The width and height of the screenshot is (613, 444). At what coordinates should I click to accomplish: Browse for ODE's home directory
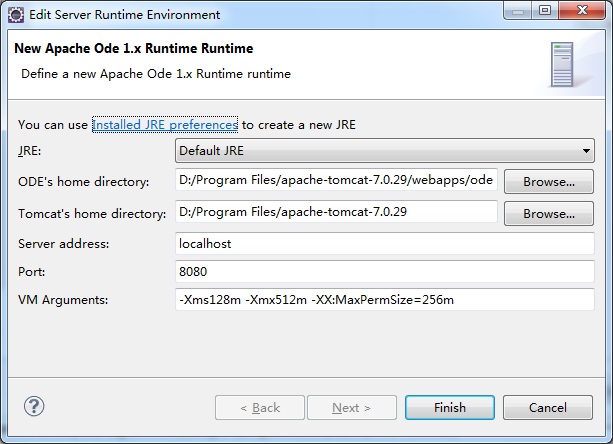click(549, 181)
